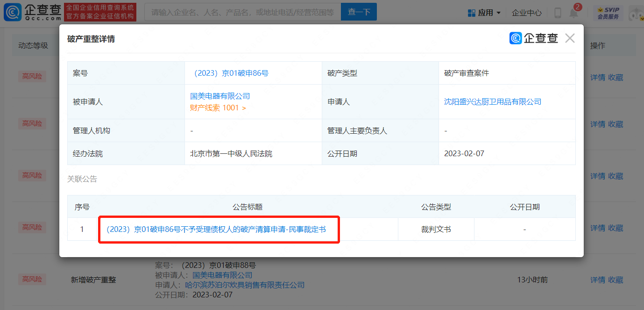Click 收藏 in the 13小时前 row
Viewport: 644px width, 310px height.
(x=616, y=280)
